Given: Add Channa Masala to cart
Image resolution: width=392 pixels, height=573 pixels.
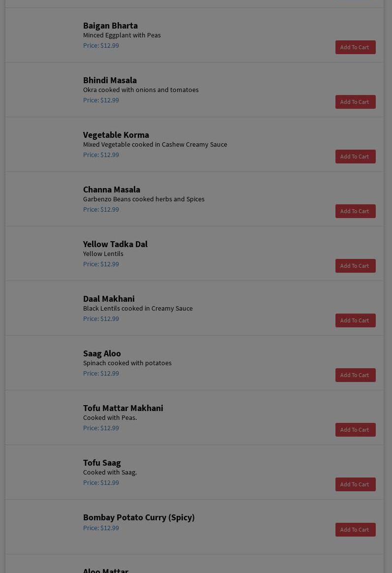Looking at the screenshot, I should click(x=355, y=211).
